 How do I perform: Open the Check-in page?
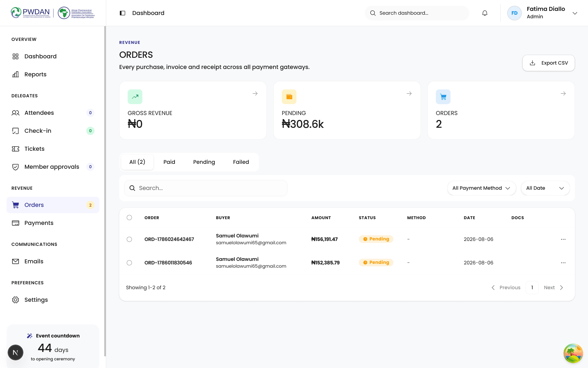(x=53, y=131)
